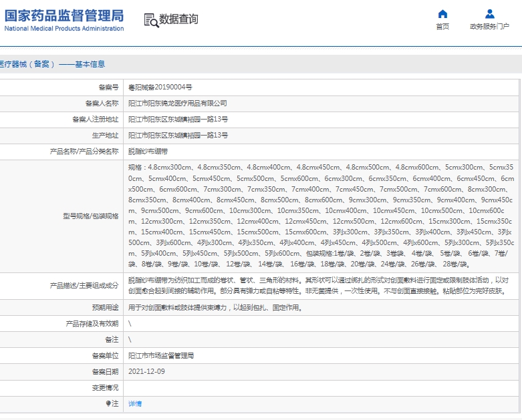This screenshot has height=420, width=522.
Task: Click the 备案号 label
Action: coord(108,87)
